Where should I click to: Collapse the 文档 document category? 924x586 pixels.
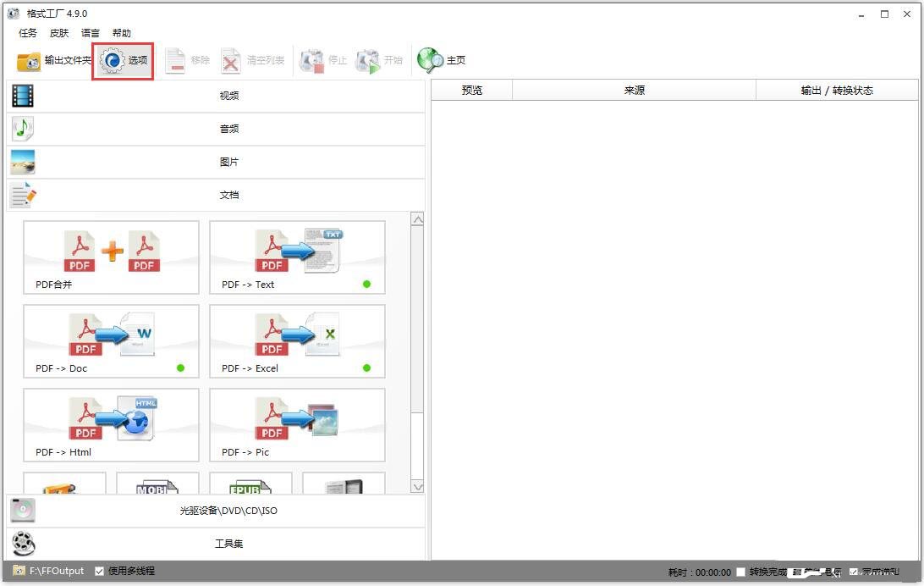[216, 195]
